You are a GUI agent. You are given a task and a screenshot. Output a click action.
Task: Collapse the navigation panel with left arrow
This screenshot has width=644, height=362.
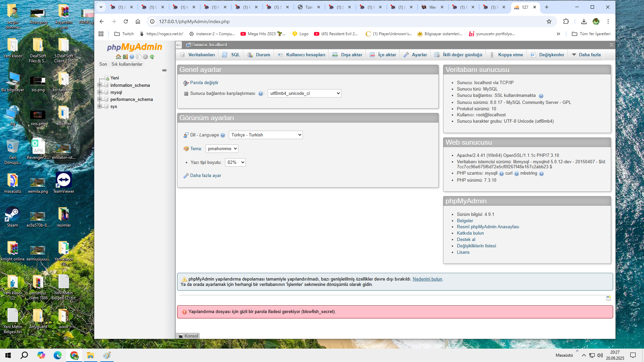179,45
